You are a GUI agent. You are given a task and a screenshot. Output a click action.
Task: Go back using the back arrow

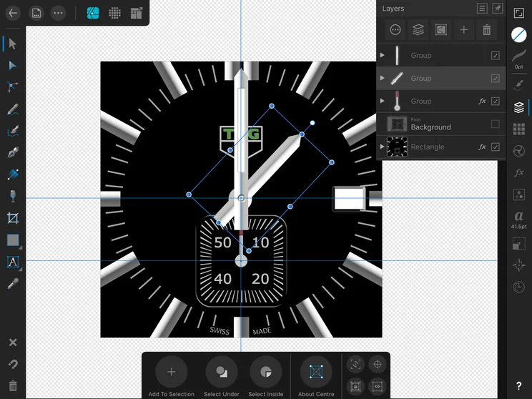tap(13, 14)
